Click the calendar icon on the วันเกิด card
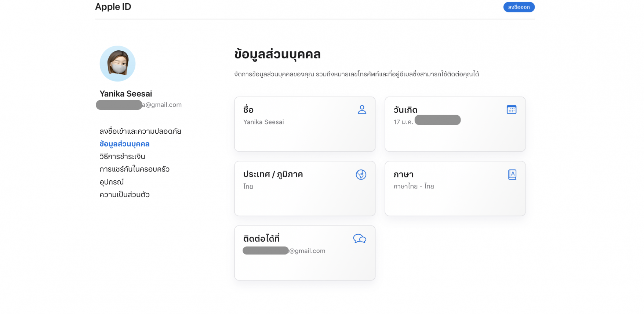The height and width of the screenshot is (314, 644). [511, 109]
